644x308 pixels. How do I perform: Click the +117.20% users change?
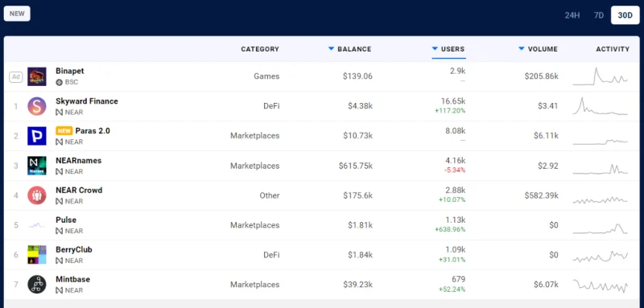tap(451, 111)
